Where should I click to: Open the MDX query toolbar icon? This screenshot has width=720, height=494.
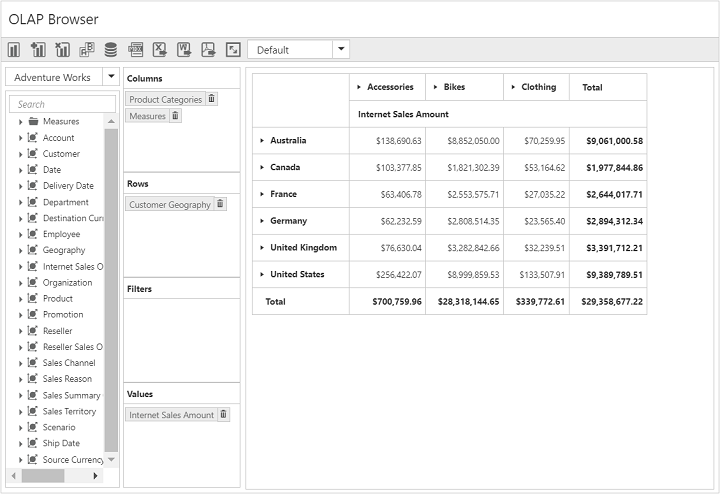[x=136, y=50]
